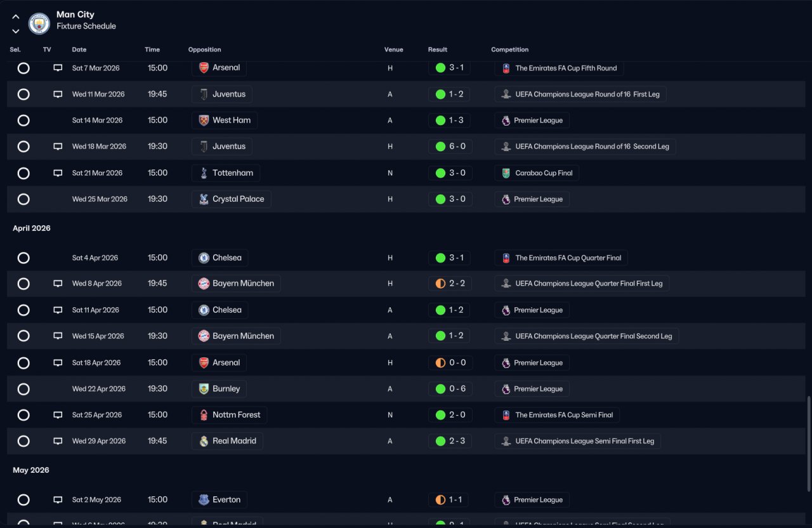812x528 pixels.
Task: Click the Burnley club crest icon
Action: tap(204, 389)
